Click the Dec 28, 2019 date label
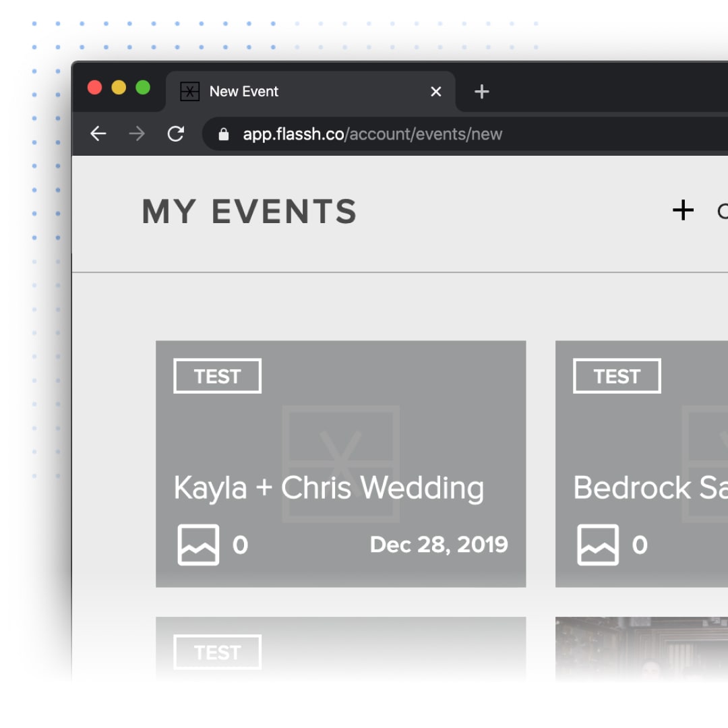728x728 pixels. tap(439, 544)
